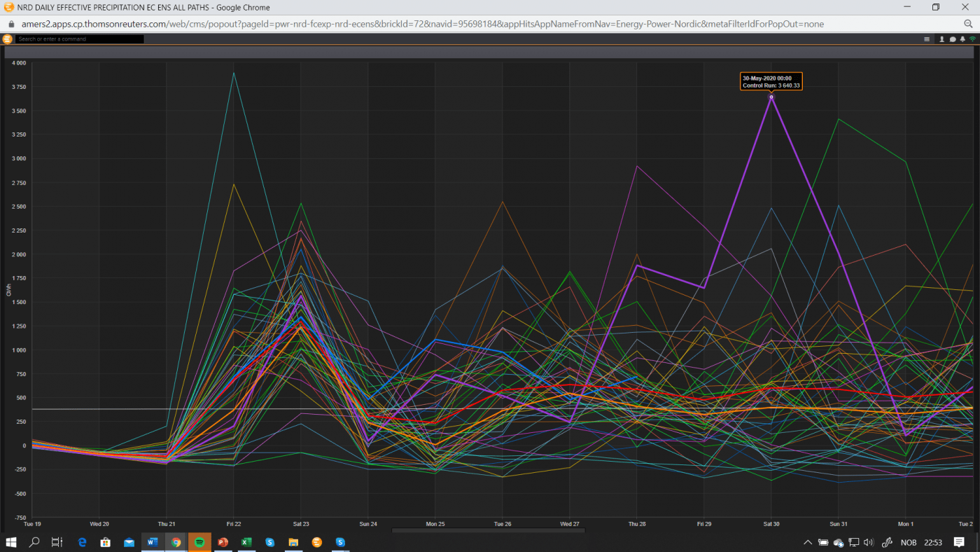
Task: Click the NOB keyboard language indicator
Action: [x=909, y=542]
